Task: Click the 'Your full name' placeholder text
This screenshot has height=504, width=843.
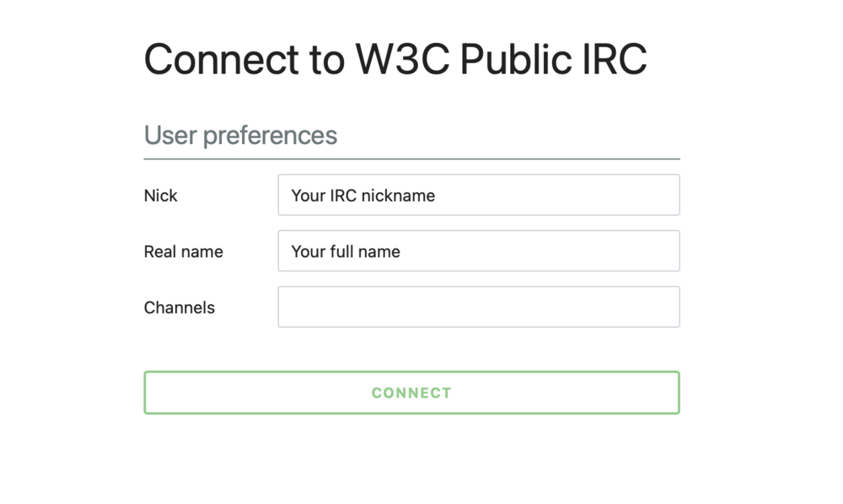Action: point(346,251)
